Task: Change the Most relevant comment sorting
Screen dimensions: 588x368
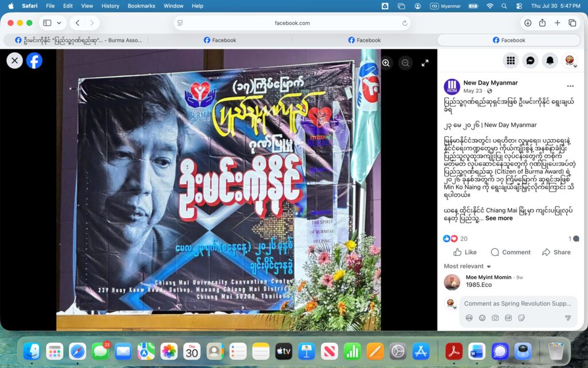Action: pos(467,266)
